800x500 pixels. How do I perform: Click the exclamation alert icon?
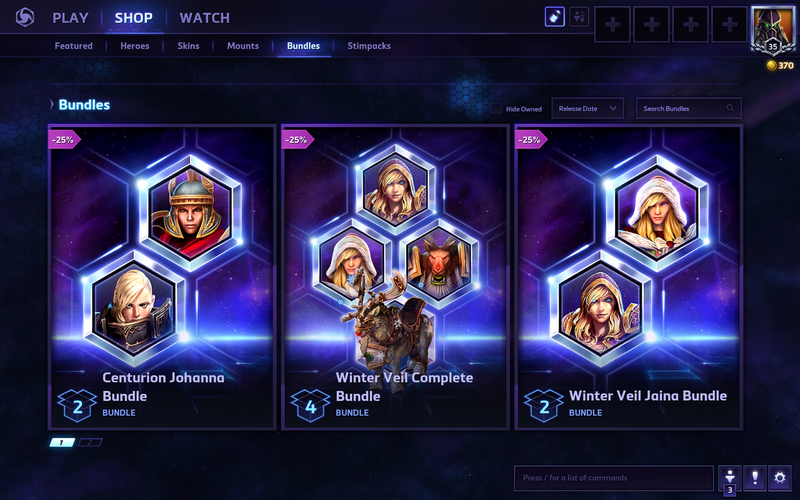coord(755,478)
